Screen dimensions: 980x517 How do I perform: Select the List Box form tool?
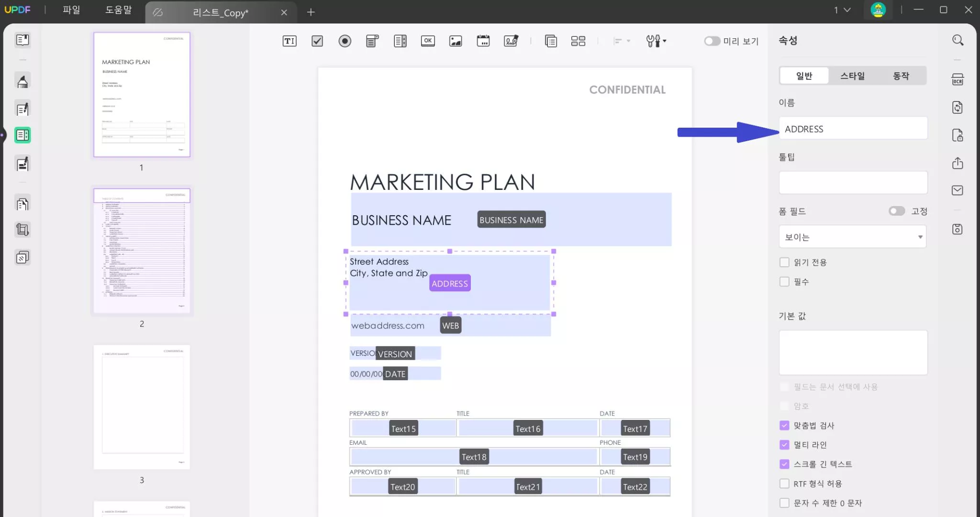400,41
